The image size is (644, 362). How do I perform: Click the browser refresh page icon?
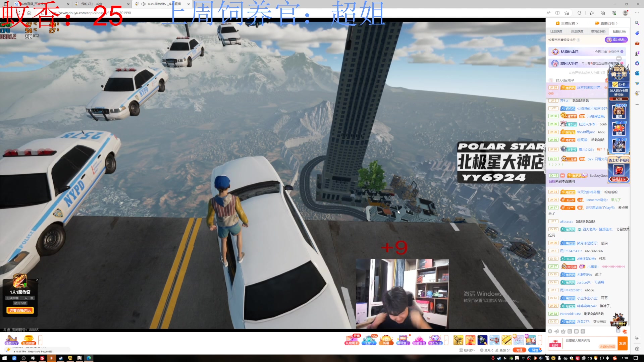pyautogui.click(x=18, y=13)
